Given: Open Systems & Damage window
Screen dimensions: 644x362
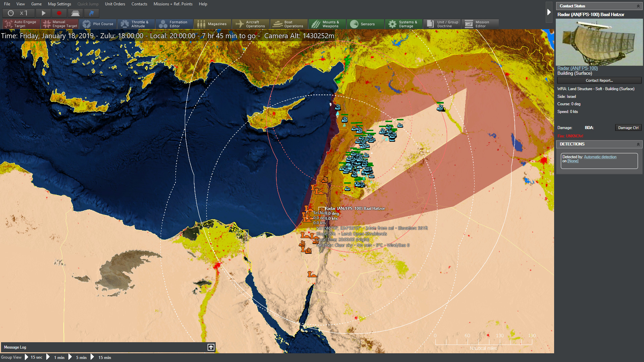Looking at the screenshot, I should [x=404, y=24].
